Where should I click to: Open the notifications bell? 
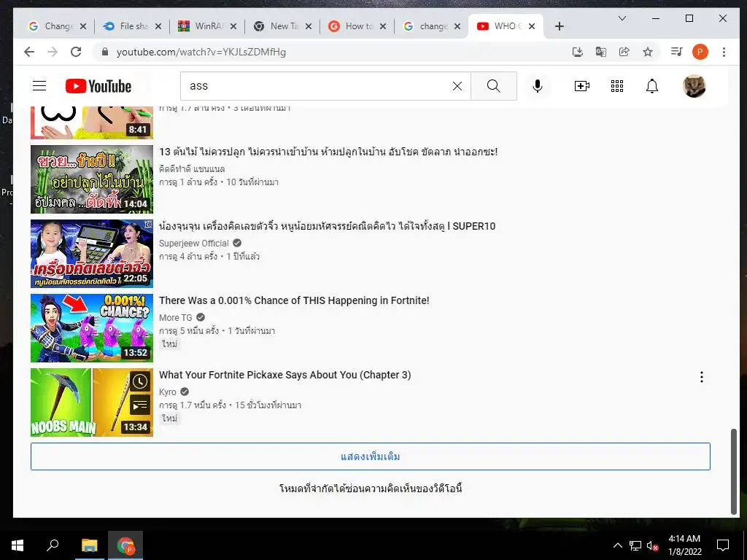click(x=652, y=86)
